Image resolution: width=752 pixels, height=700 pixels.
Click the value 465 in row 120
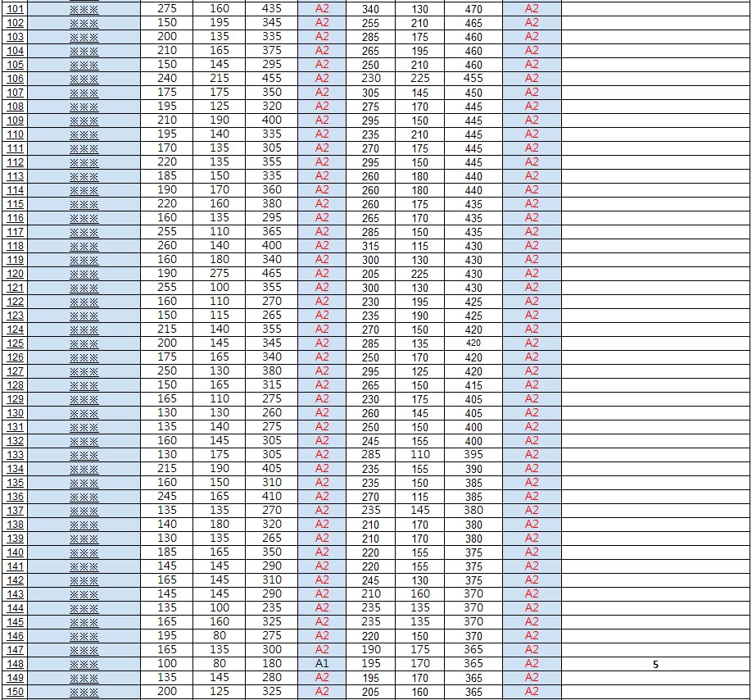coord(271,274)
